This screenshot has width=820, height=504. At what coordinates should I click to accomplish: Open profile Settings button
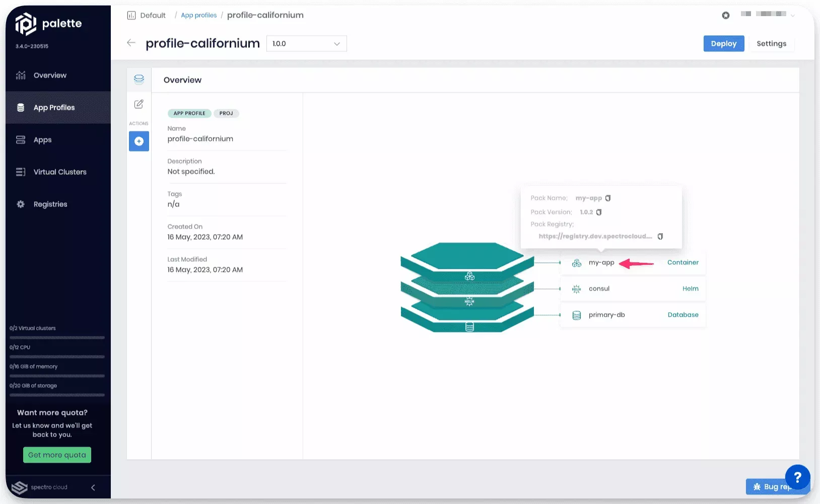pyautogui.click(x=771, y=44)
